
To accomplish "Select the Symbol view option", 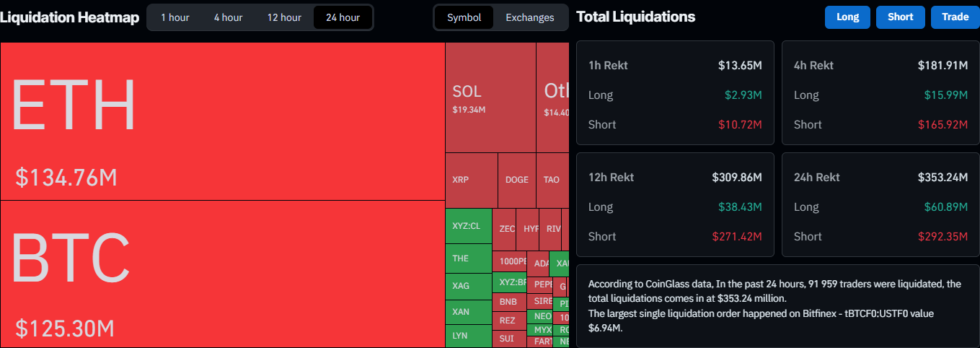I will 464,17.
